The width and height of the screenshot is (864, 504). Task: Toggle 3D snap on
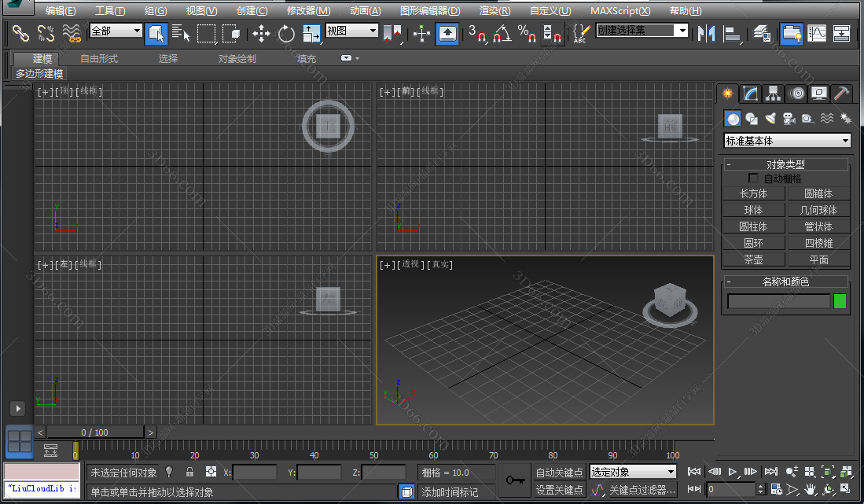(x=477, y=33)
